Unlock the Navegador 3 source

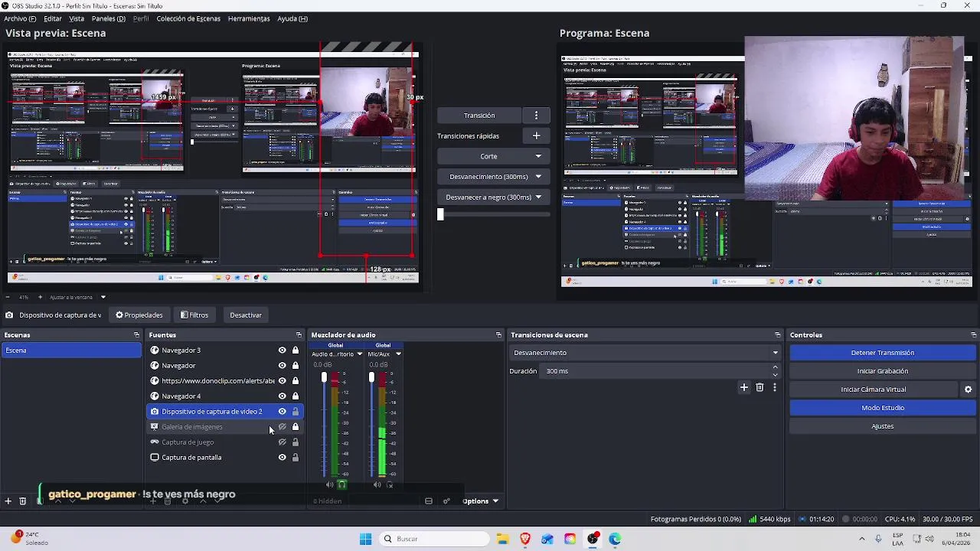[295, 350]
